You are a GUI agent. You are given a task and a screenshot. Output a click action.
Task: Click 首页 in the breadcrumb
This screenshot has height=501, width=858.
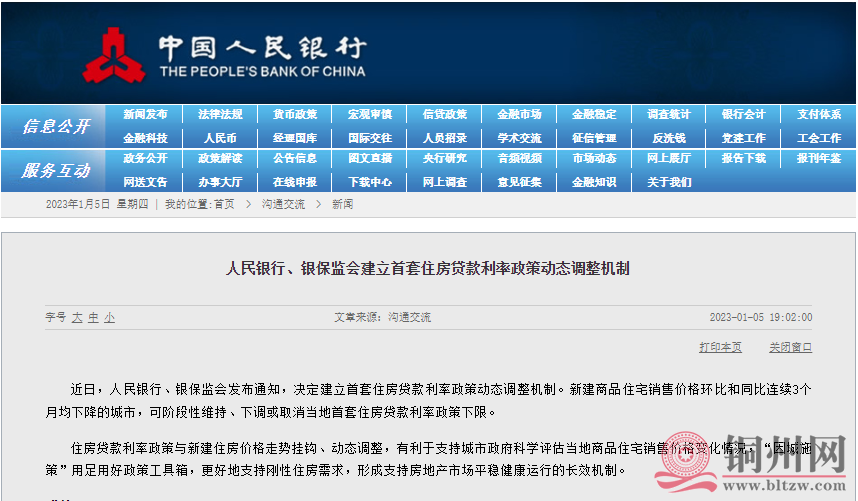pyautogui.click(x=223, y=204)
